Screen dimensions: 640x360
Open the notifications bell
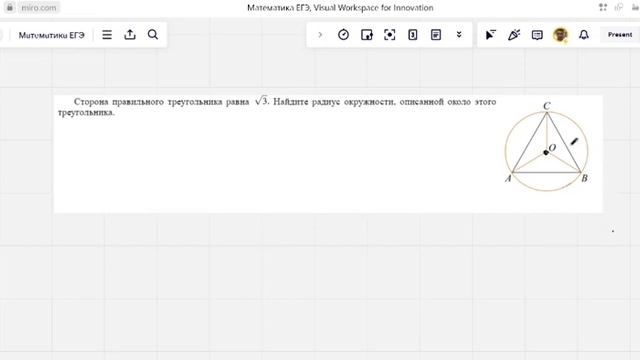[x=584, y=35]
